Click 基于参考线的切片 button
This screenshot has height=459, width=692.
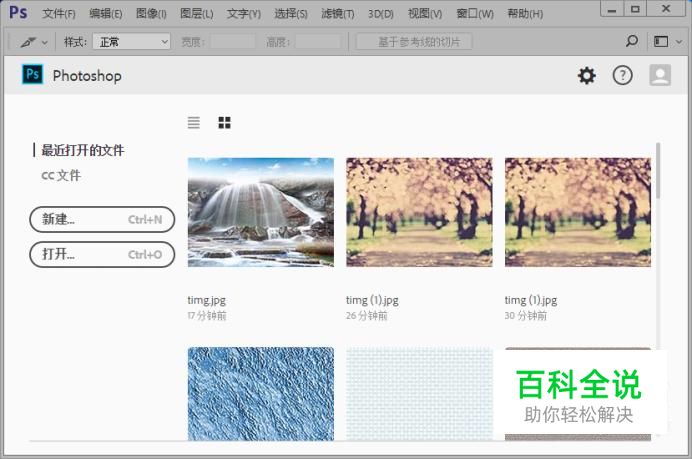coord(414,42)
